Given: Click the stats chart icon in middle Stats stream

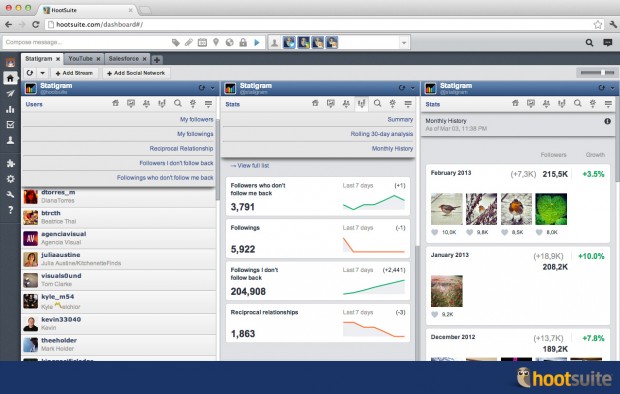Looking at the screenshot, I should [361, 104].
